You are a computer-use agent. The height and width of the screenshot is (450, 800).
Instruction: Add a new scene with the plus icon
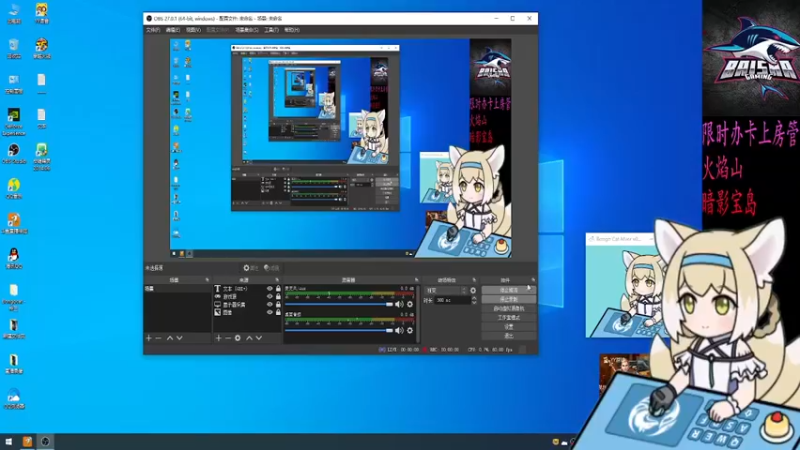pos(148,338)
